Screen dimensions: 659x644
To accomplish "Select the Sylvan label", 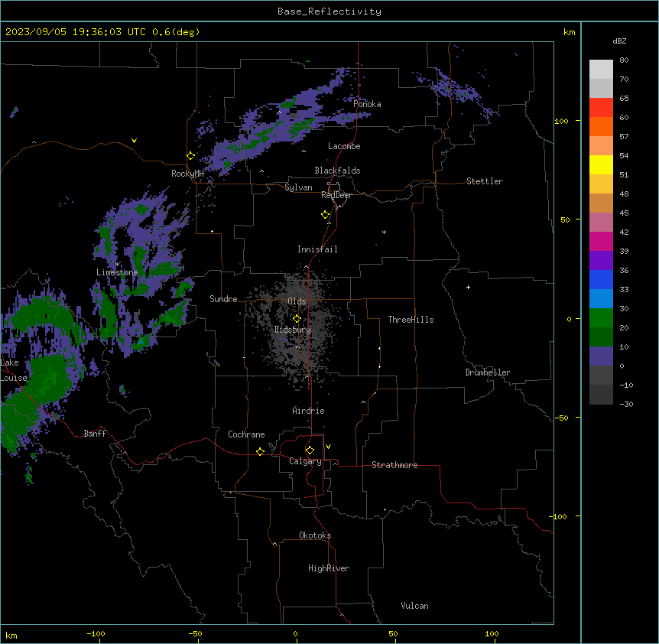I will [298, 187].
